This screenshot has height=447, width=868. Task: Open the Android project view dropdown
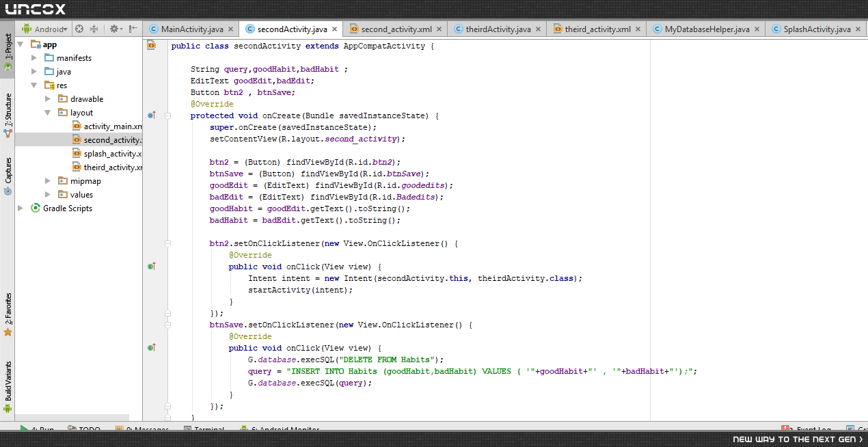[x=45, y=29]
